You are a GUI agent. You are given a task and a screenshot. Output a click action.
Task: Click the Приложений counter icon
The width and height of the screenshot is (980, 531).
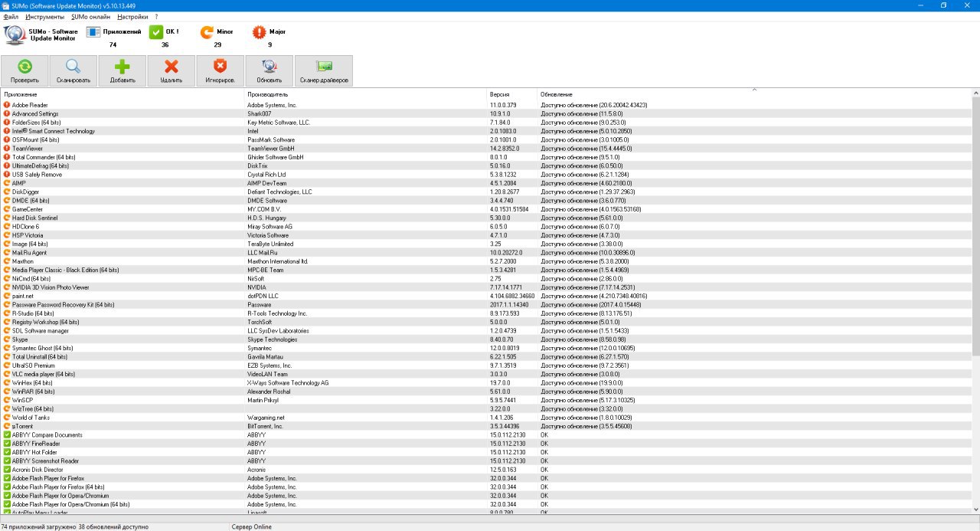pyautogui.click(x=93, y=32)
